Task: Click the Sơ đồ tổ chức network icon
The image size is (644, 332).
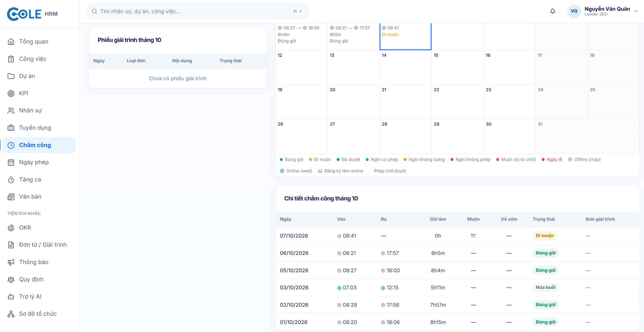Action: 11,314
